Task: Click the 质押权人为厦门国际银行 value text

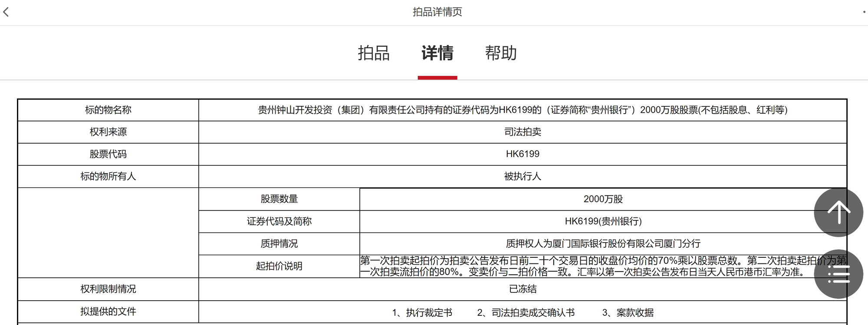Action: point(603,244)
